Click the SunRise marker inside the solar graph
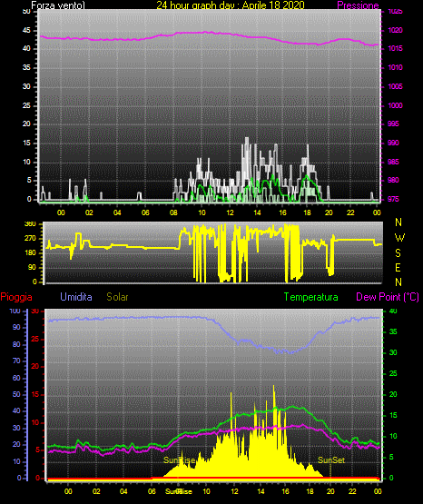Image resolution: width=423 pixels, height=504 pixels. tap(179, 460)
